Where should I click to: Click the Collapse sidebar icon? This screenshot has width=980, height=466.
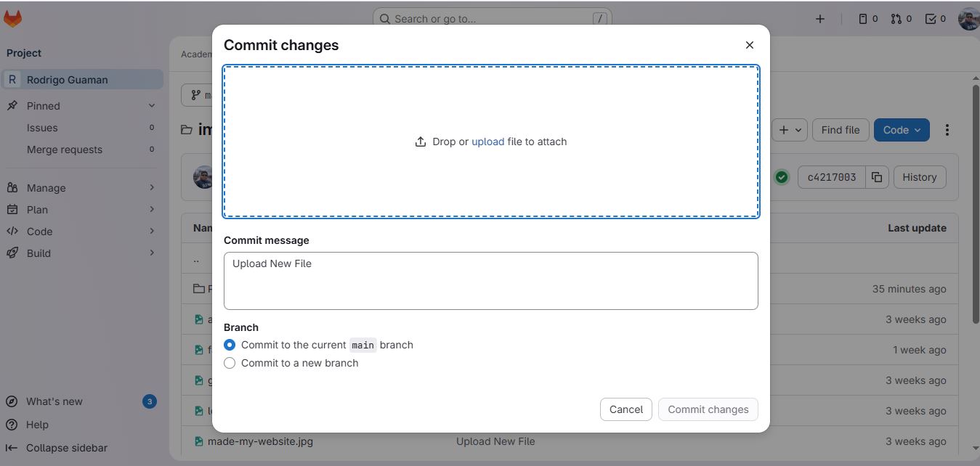12,448
